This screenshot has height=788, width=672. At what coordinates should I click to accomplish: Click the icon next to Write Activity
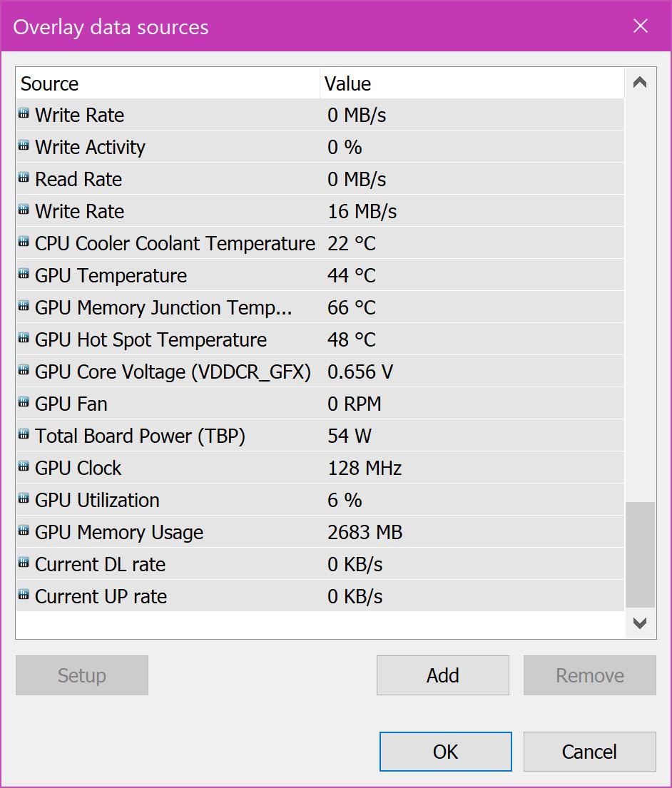[x=24, y=145]
